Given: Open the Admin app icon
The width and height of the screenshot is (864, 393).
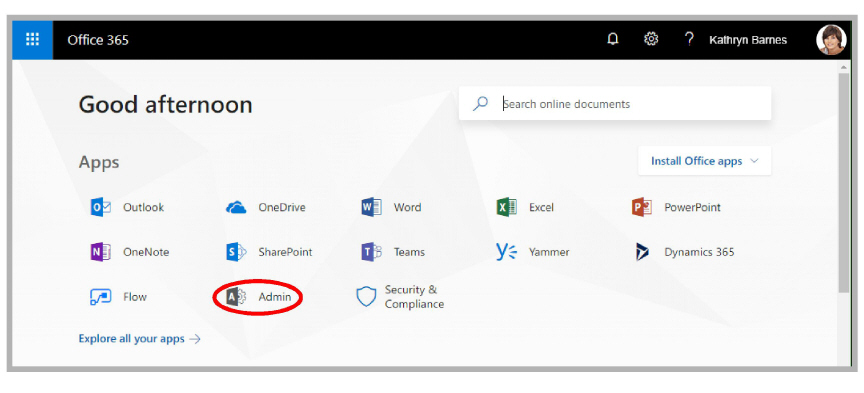Looking at the screenshot, I should pos(236,297).
